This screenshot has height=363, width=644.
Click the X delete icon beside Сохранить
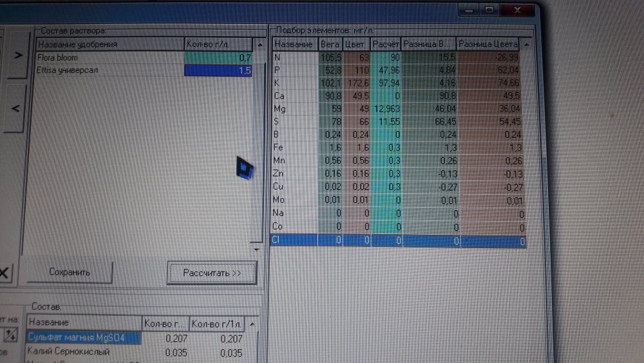point(5,273)
